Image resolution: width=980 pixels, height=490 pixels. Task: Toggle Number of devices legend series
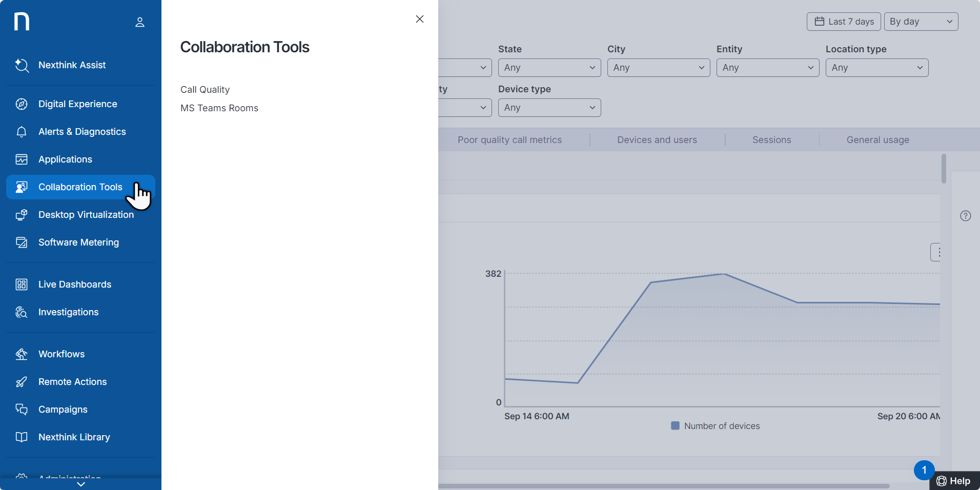(716, 426)
